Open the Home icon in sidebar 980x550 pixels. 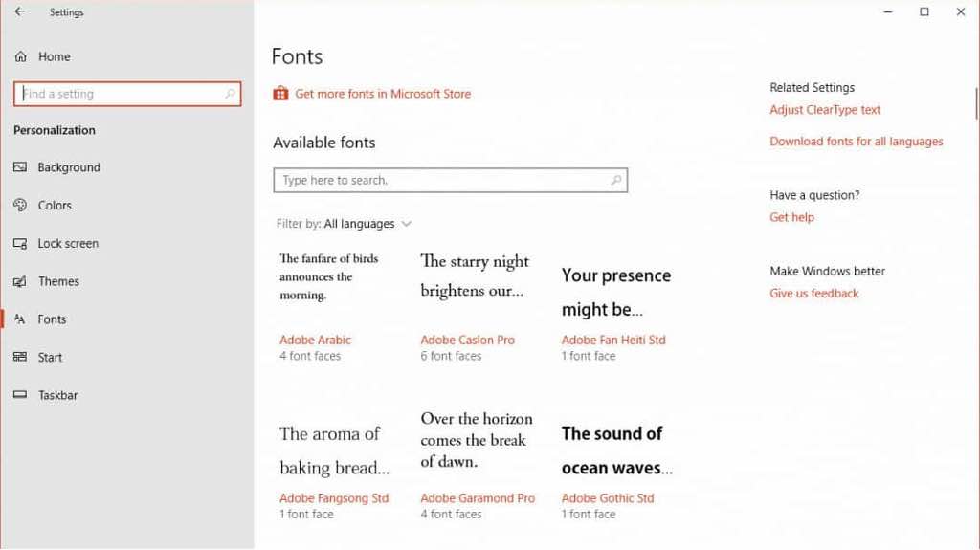21,56
